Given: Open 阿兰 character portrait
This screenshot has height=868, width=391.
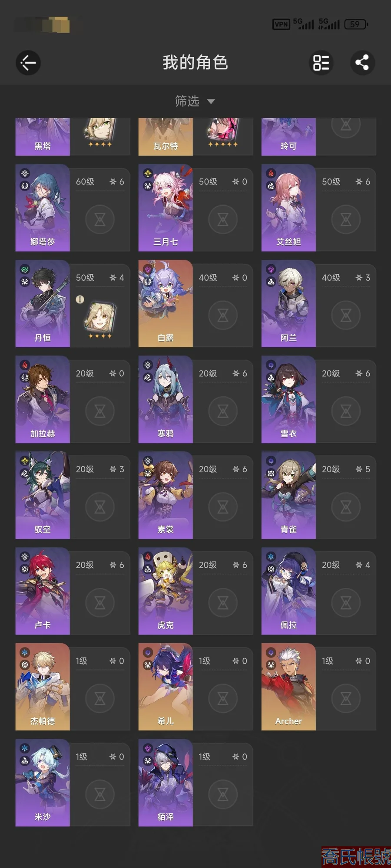Looking at the screenshot, I should (x=288, y=304).
